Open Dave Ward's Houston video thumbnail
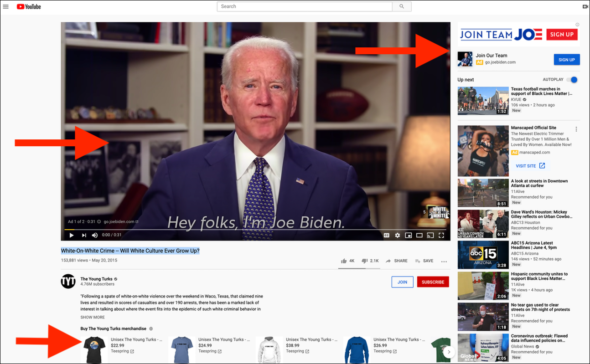 pos(483,224)
